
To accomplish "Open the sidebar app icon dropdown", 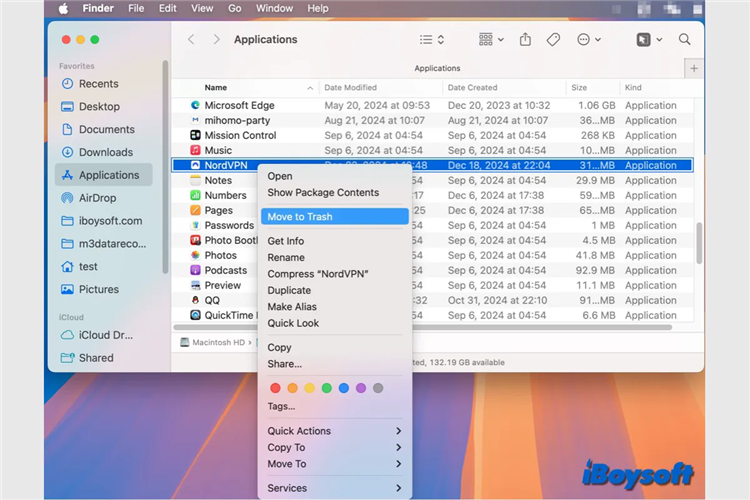I will (649, 40).
